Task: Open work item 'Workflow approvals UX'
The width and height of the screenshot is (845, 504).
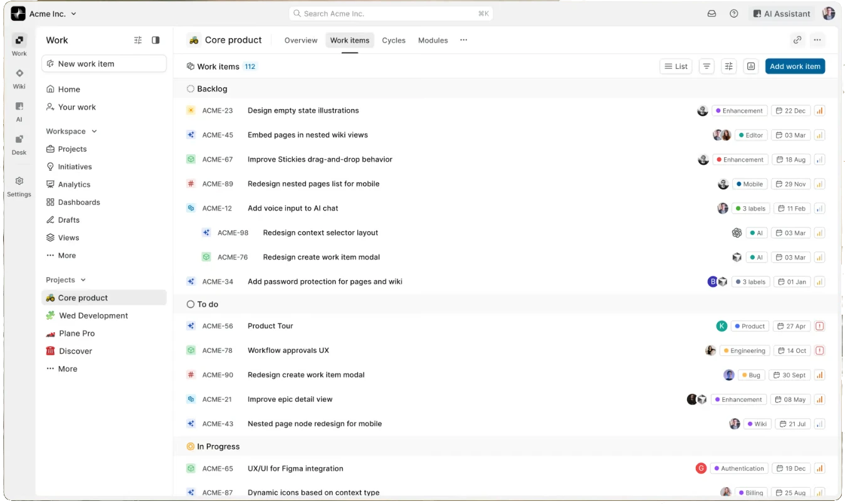Action: tap(288, 350)
